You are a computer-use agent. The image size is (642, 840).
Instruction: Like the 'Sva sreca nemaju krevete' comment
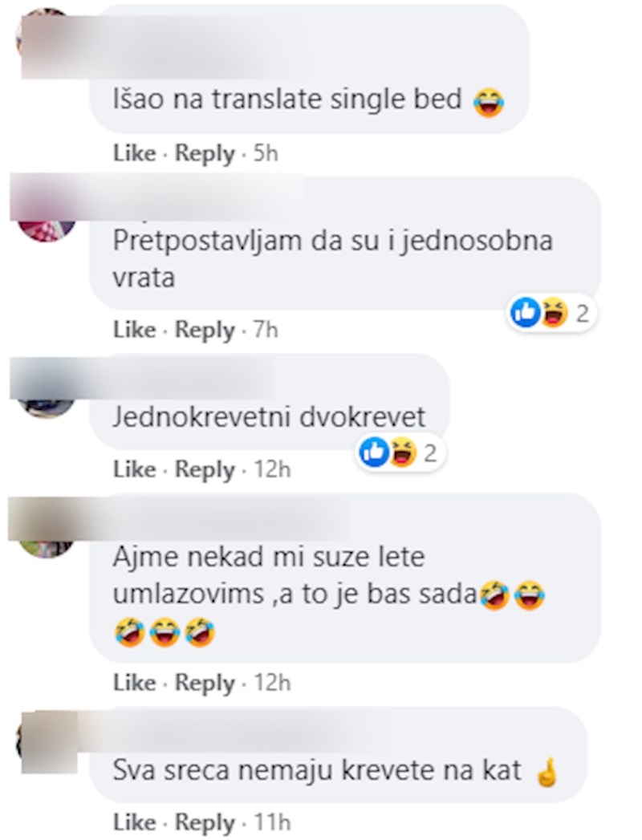point(135,822)
